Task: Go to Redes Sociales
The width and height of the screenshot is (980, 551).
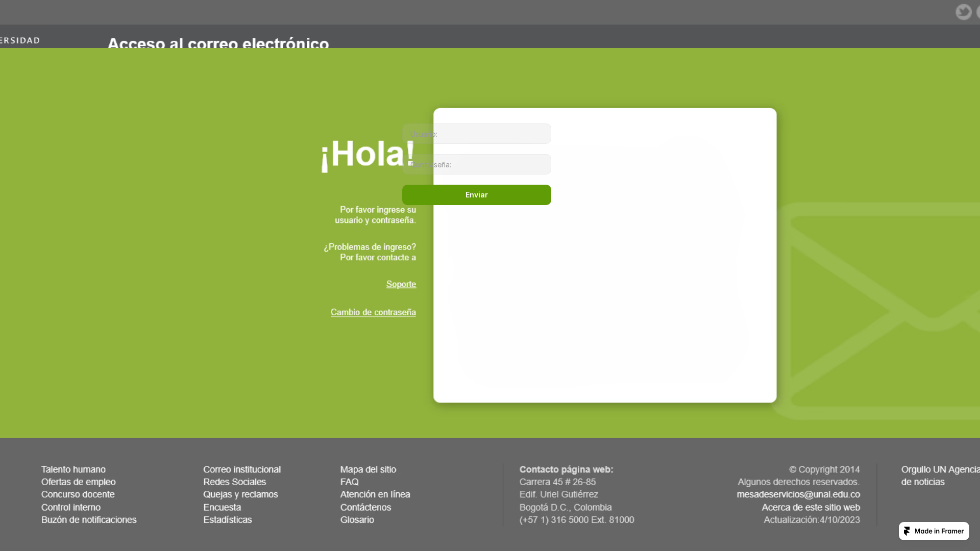Action: 235,482
